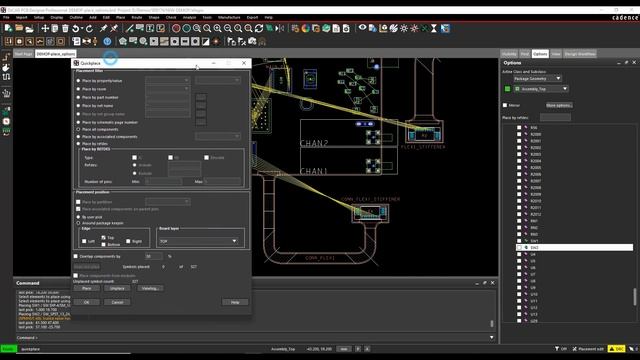Switch to the Find tab
Image resolution: width=640 pixels, height=360 pixels.
(x=524, y=53)
